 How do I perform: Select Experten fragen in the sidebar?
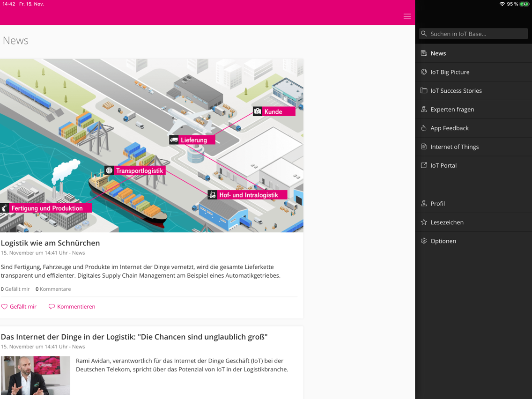point(473,109)
